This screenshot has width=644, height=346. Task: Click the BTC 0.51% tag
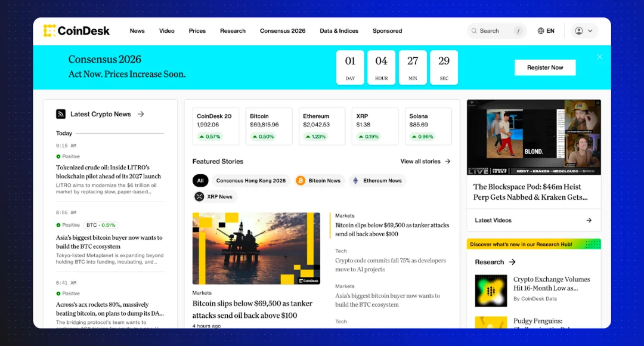[101, 225]
